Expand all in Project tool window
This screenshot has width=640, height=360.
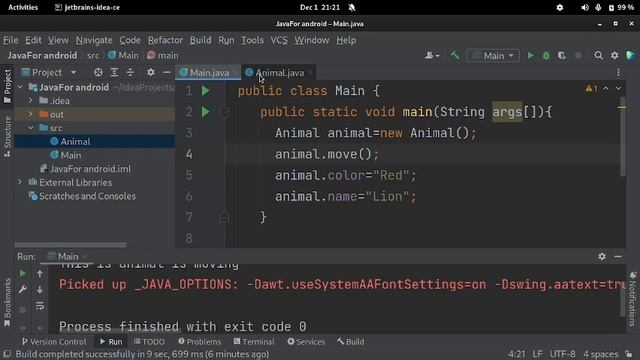(x=114, y=73)
